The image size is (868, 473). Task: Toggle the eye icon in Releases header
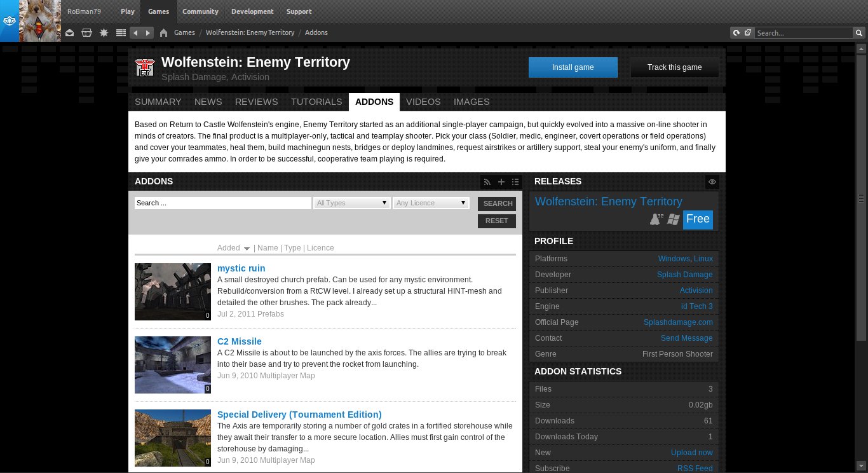[x=712, y=182]
